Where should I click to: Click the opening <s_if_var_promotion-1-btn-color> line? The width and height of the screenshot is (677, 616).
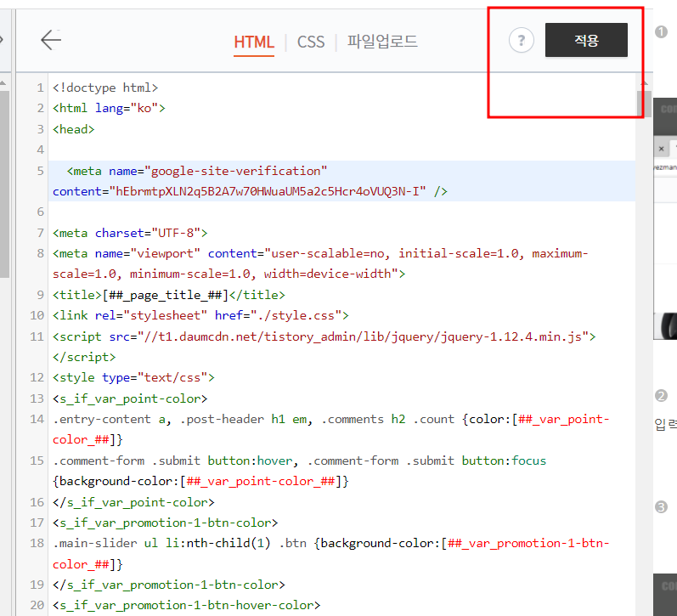point(166,523)
